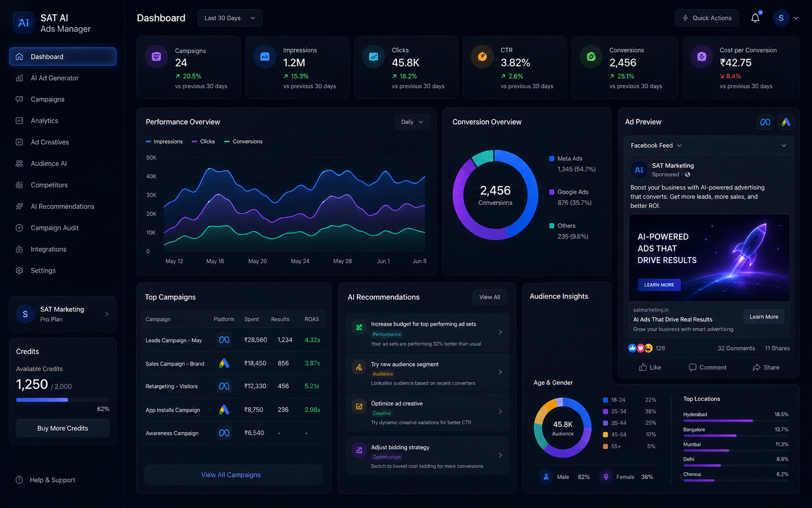Click Buy More Credits button
Viewport: 812px width, 508px height.
62,428
